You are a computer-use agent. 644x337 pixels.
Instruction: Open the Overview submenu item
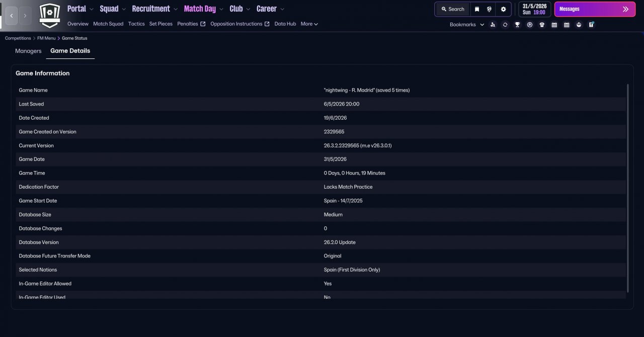(x=78, y=24)
